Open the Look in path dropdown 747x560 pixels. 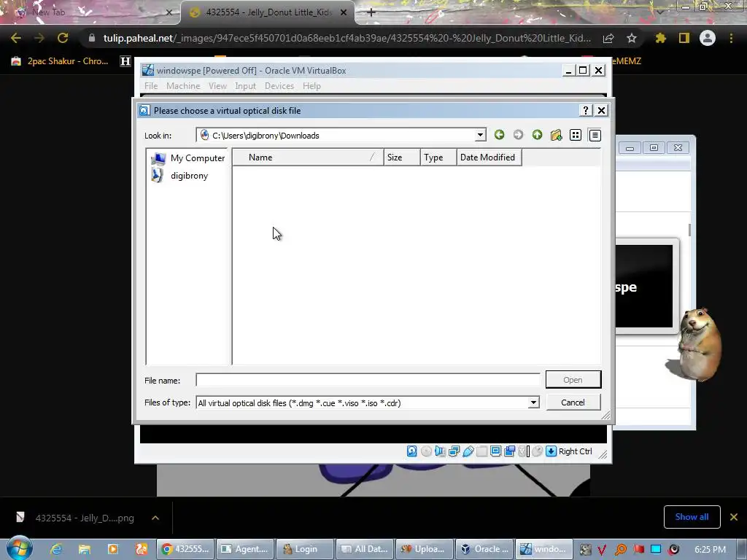point(480,135)
